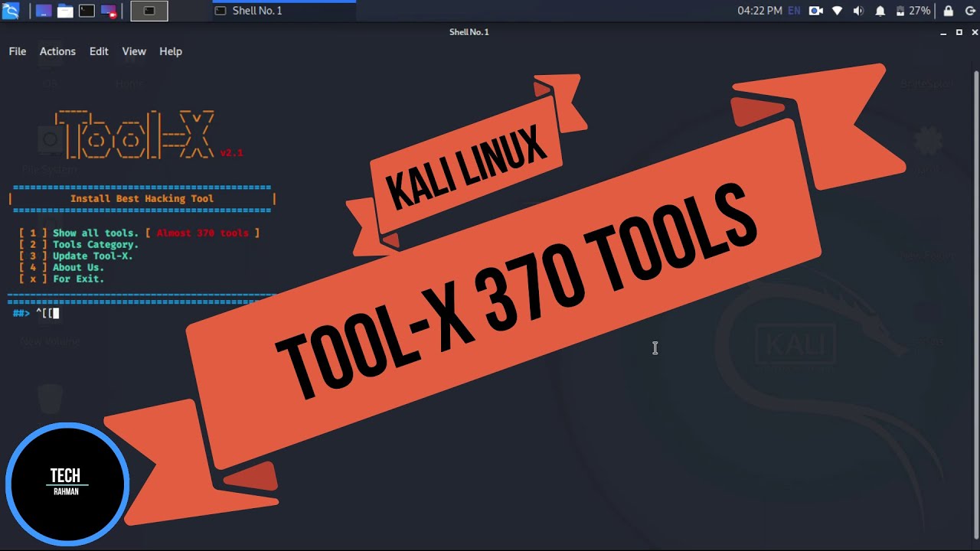The width and height of the screenshot is (980, 551).
Task: Open the File menu of Shell No. 1
Action: [x=17, y=51]
